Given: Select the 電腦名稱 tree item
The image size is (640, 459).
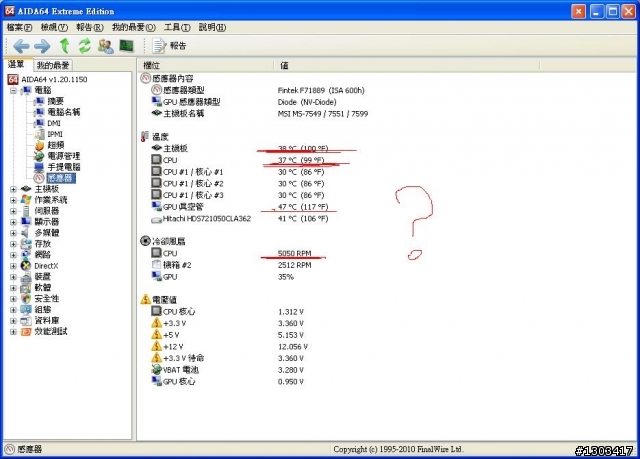Looking at the screenshot, I should point(64,112).
